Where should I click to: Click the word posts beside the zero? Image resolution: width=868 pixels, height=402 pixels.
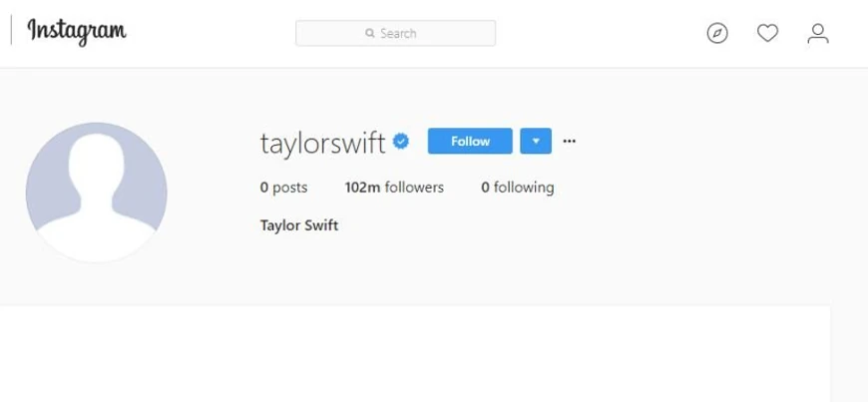pyautogui.click(x=290, y=189)
